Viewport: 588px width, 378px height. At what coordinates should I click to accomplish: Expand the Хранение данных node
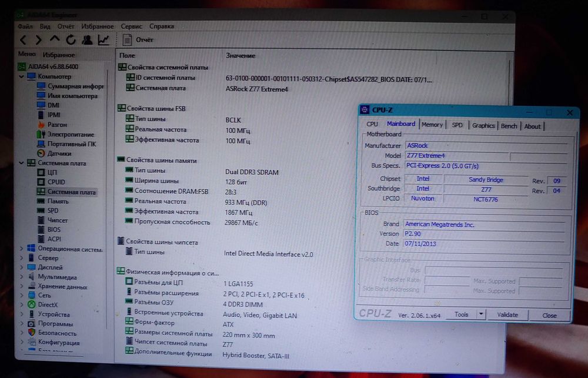click(x=21, y=286)
